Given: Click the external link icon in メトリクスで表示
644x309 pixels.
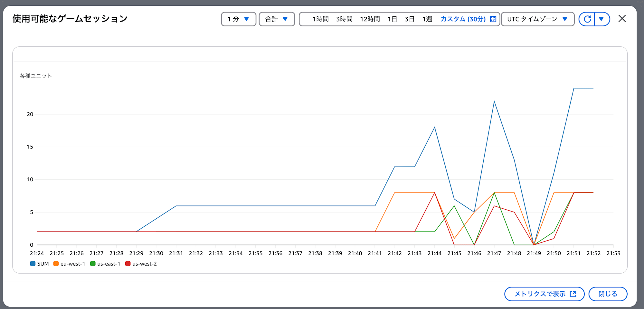Looking at the screenshot, I should (x=573, y=294).
